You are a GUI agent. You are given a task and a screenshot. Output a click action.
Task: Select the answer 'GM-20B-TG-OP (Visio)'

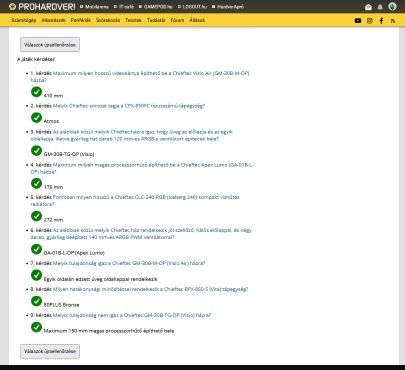[69, 154]
